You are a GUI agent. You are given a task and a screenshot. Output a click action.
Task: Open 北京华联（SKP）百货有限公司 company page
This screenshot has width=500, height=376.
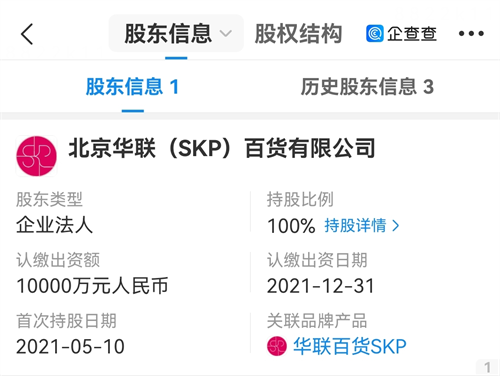coord(222,148)
